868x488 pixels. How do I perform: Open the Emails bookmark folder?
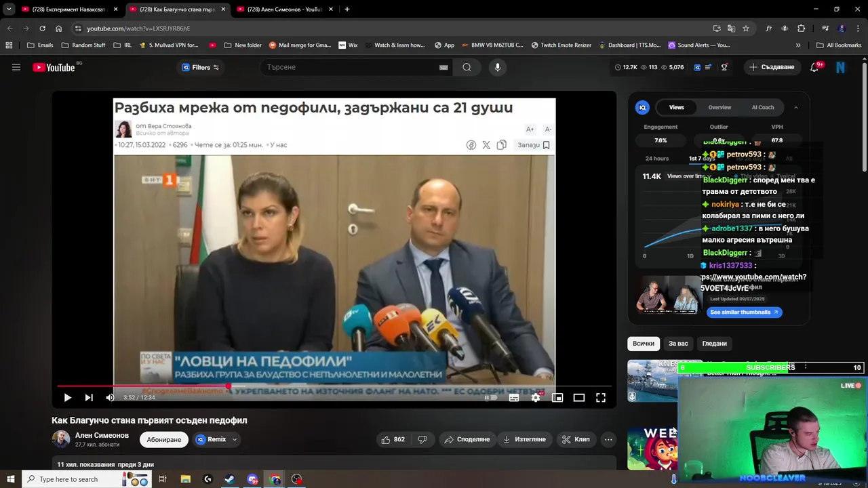coord(39,45)
